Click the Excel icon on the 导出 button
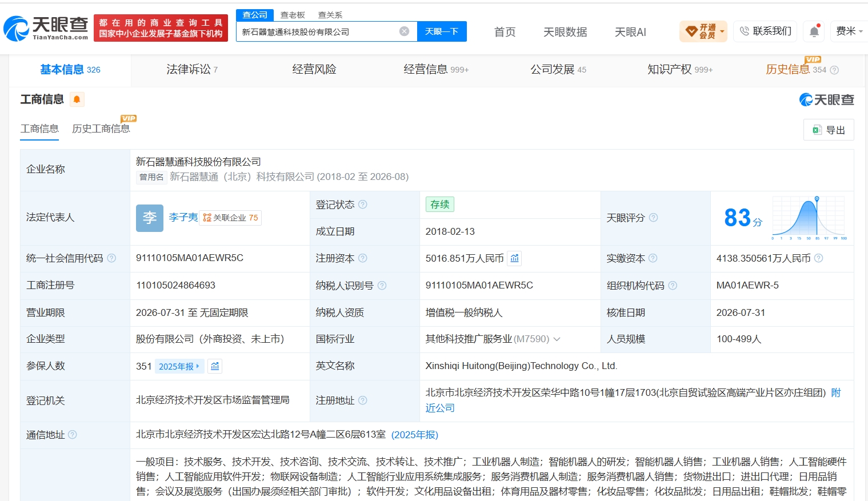Image resolution: width=868 pixels, height=501 pixels. click(x=817, y=130)
